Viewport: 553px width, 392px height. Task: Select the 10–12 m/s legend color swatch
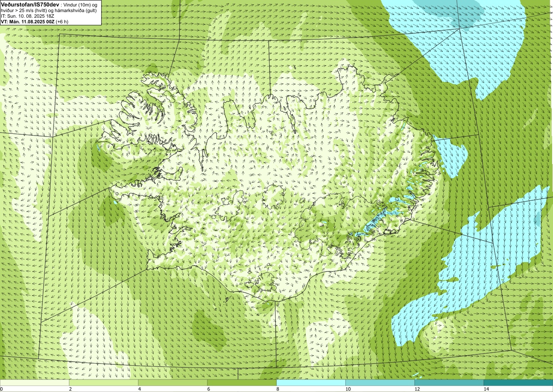coord(380,383)
